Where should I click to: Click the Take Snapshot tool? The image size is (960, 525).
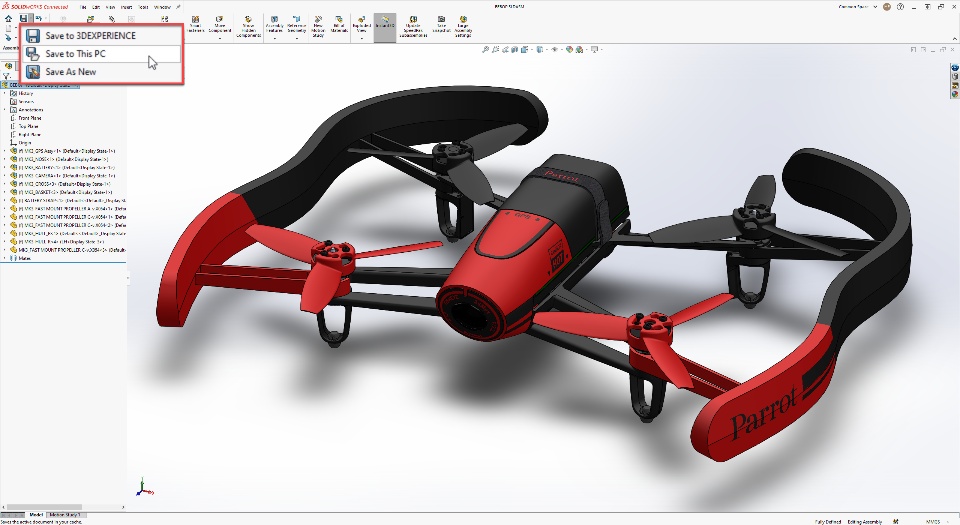441,25
